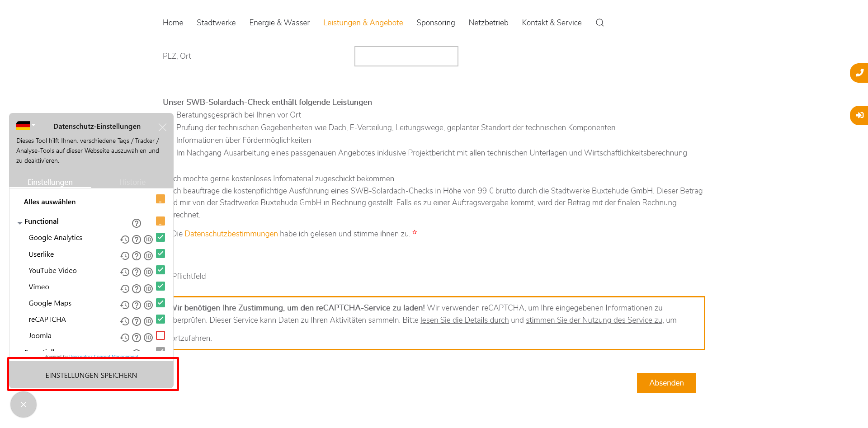Open the site search magnifier icon
Screen dimensions: 868x428
click(599, 23)
